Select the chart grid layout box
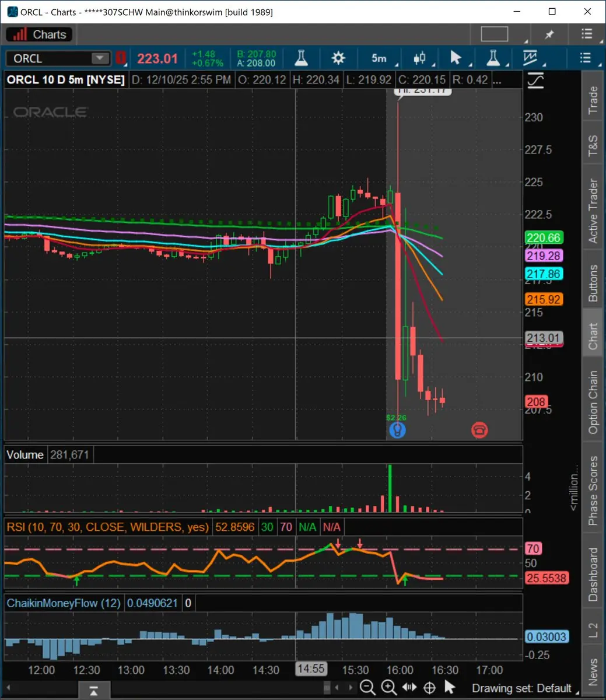Screen dimensions: 606x700 coord(495,34)
